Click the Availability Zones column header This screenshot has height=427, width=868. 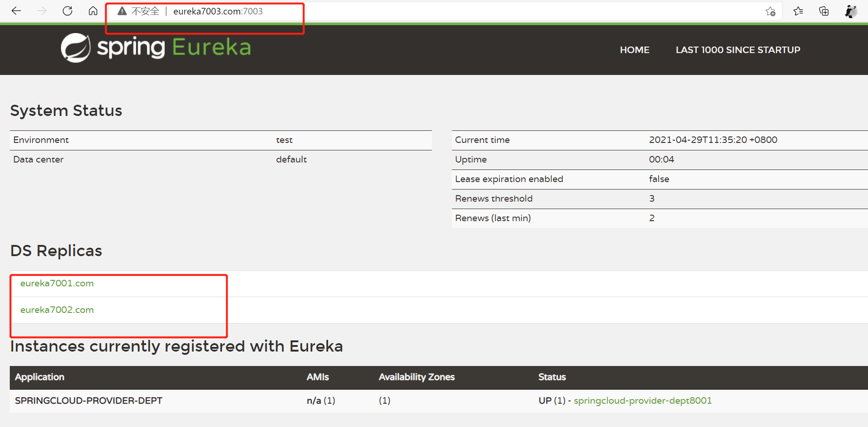[x=417, y=377]
